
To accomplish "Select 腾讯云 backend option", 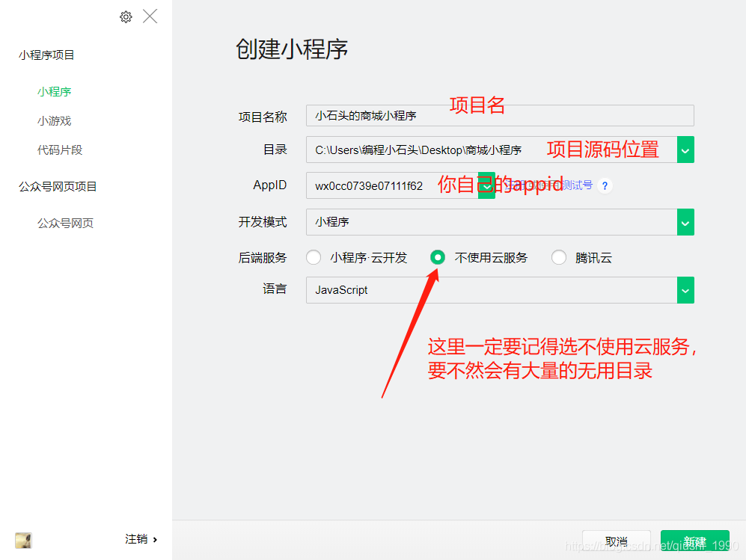I will click(x=559, y=257).
